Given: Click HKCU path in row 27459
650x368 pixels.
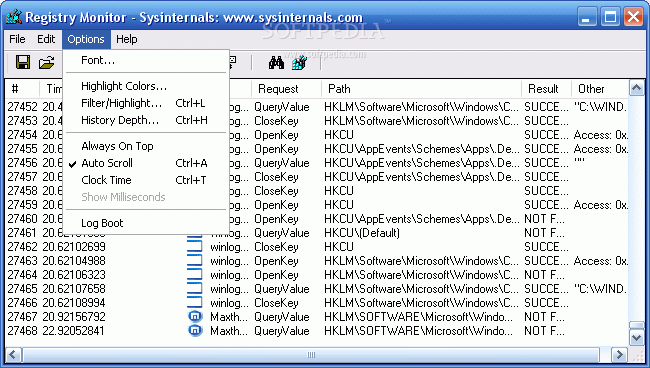Looking at the screenshot, I should tap(339, 205).
